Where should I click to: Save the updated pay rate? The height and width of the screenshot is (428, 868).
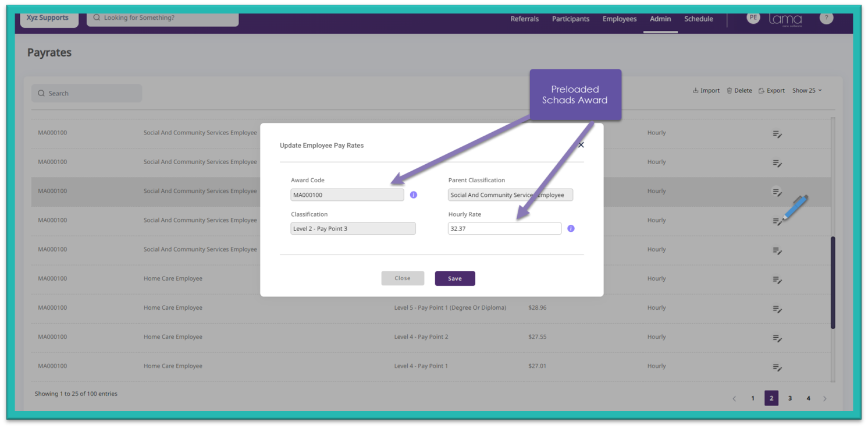tap(454, 278)
